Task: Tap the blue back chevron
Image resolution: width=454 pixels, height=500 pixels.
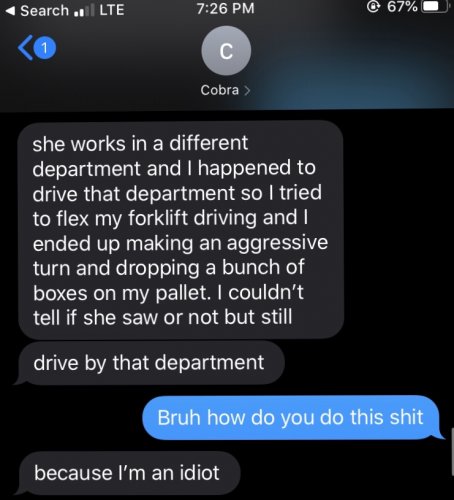Action: 25,48
